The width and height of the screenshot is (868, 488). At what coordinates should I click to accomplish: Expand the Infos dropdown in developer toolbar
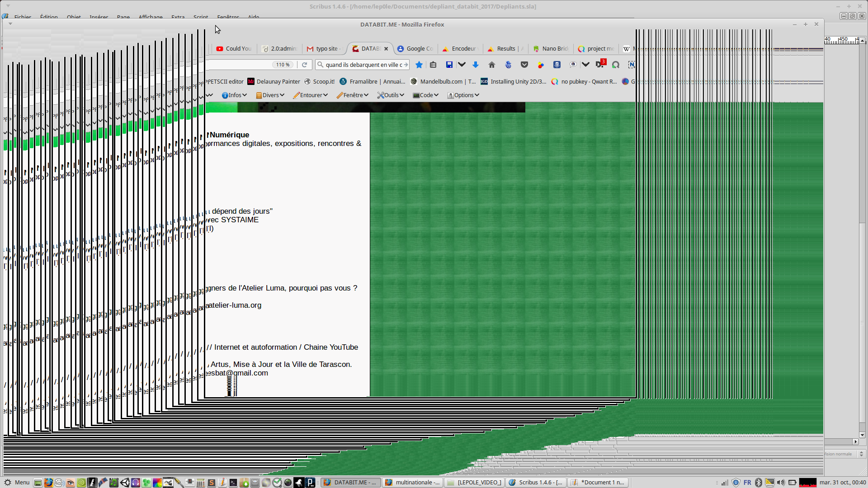click(x=234, y=95)
